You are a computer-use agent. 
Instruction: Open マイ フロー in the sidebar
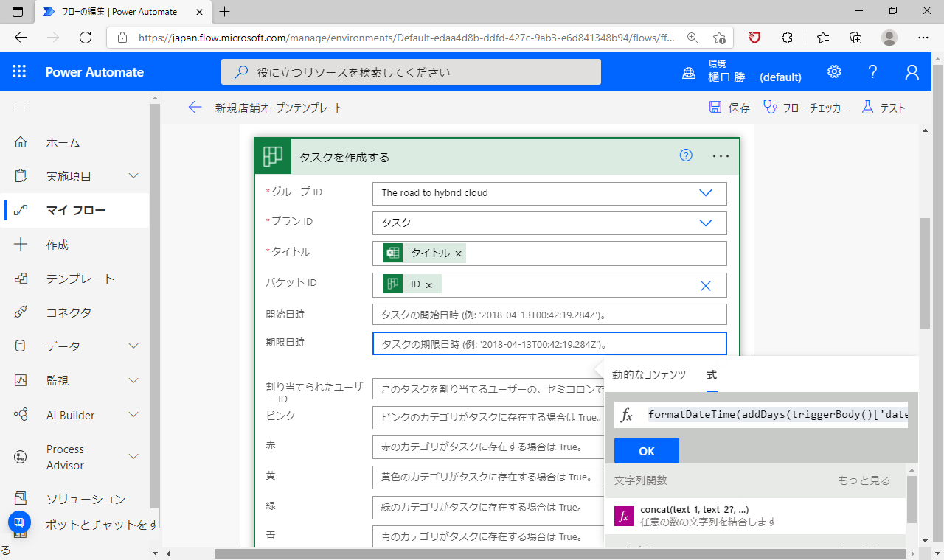coord(74,210)
